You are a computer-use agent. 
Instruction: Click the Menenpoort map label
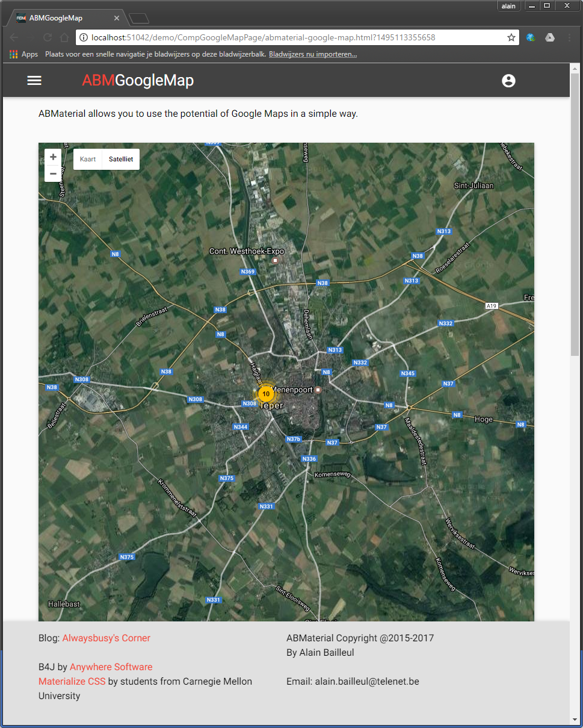[291, 390]
